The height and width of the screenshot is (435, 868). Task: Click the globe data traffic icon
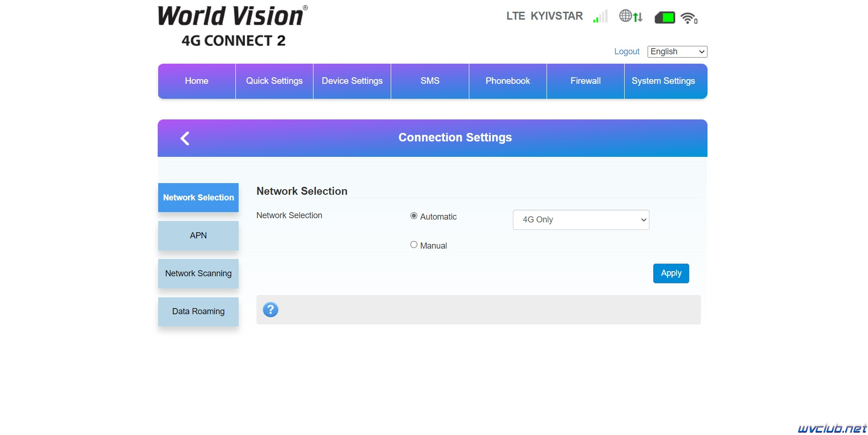[631, 16]
